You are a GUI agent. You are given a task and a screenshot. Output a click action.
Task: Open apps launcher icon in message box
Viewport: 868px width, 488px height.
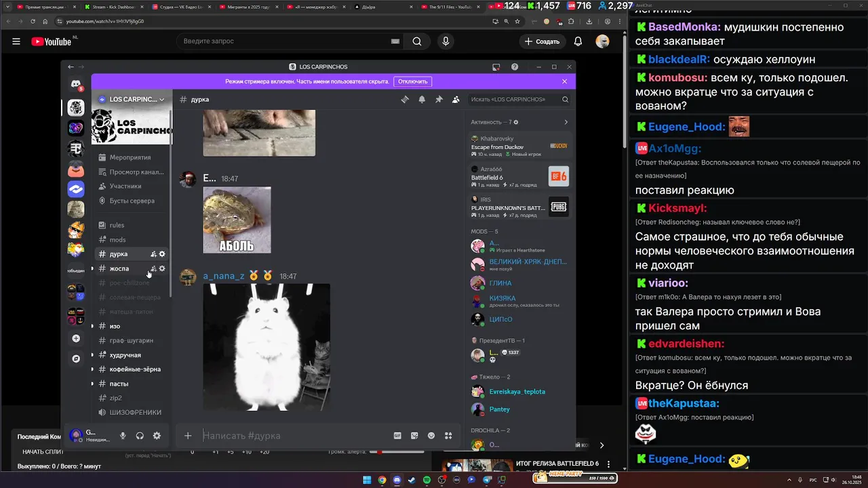point(448,436)
